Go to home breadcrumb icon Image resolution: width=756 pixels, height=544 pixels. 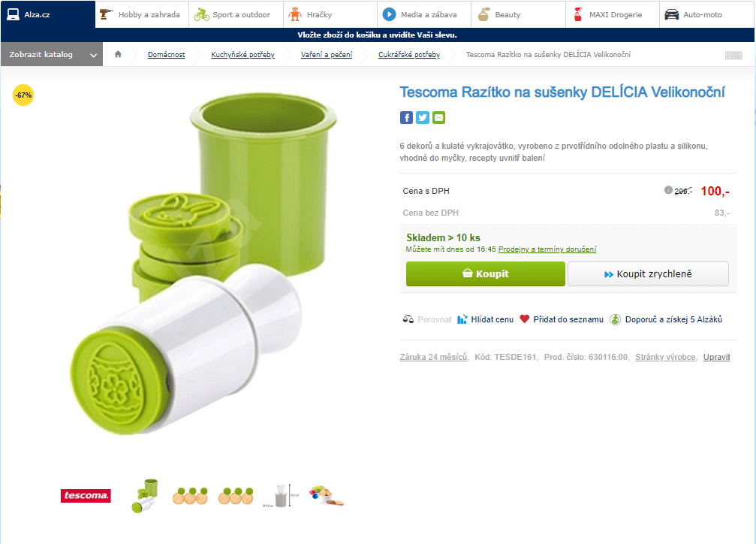click(118, 54)
